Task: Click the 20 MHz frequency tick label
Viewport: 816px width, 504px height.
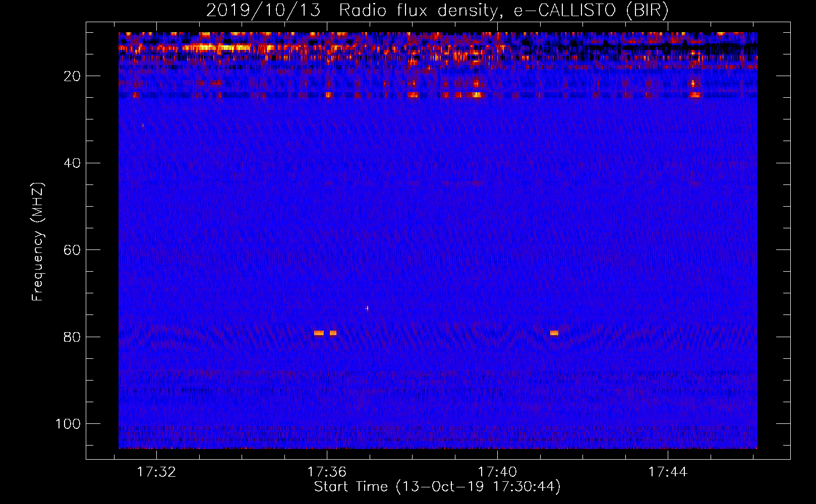Action: tap(72, 76)
